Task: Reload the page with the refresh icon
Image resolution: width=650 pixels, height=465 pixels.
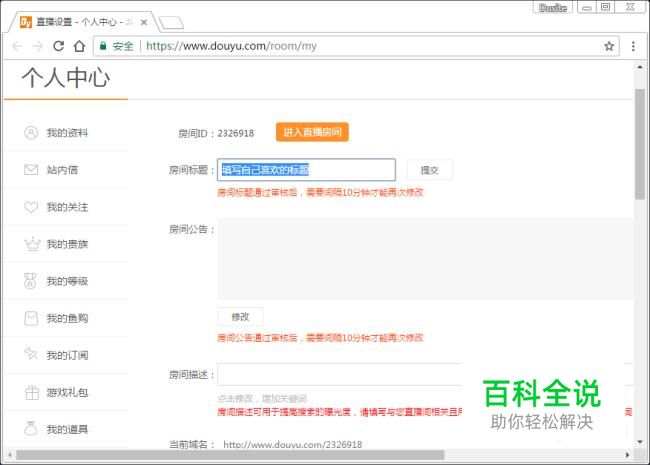Action: point(58,46)
